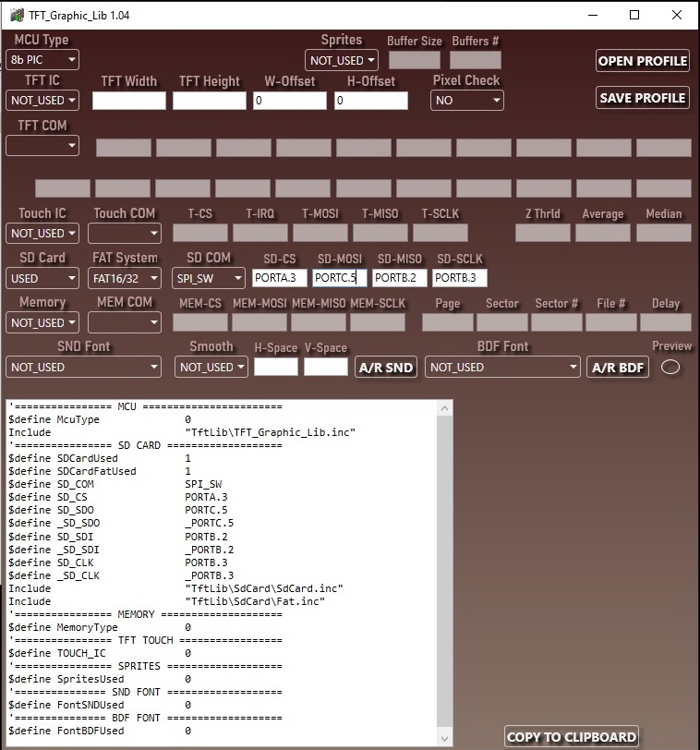700x750 pixels.
Task: Maximize the TFT_Graphic_Lib window
Action: click(x=634, y=16)
